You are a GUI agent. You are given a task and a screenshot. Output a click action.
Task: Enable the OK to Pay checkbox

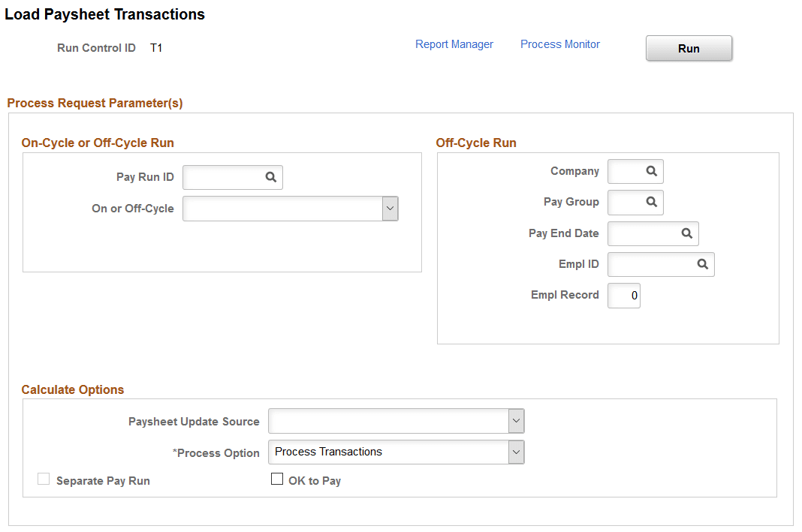(277, 479)
